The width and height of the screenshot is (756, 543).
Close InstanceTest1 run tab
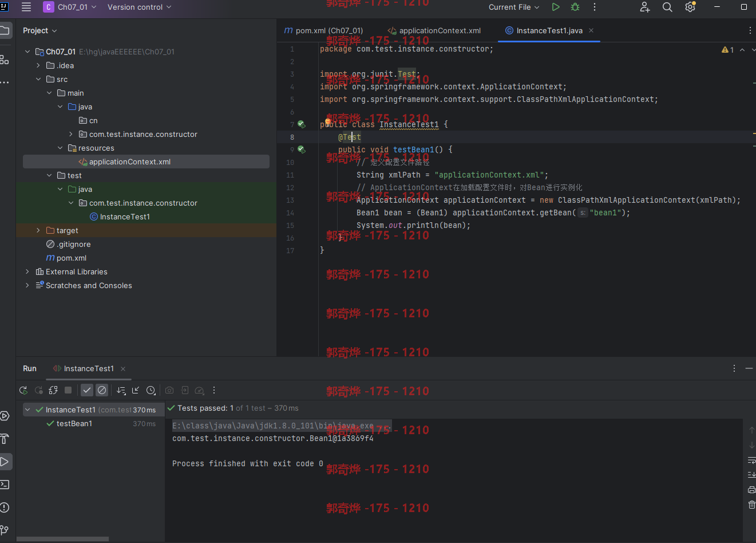pyautogui.click(x=123, y=368)
